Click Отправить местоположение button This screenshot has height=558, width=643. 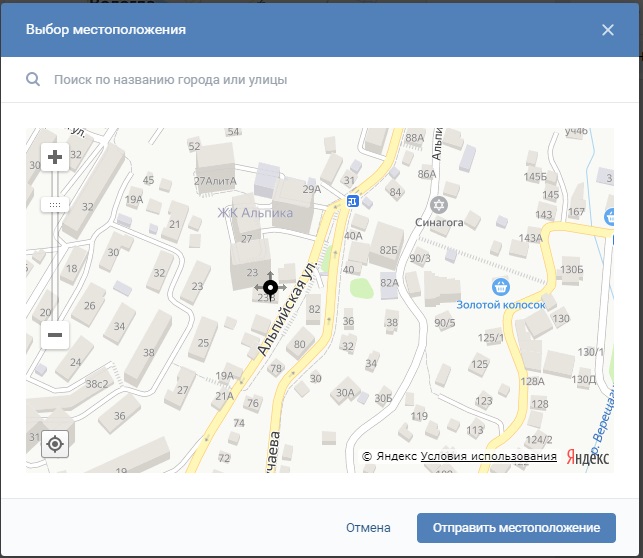tap(515, 527)
